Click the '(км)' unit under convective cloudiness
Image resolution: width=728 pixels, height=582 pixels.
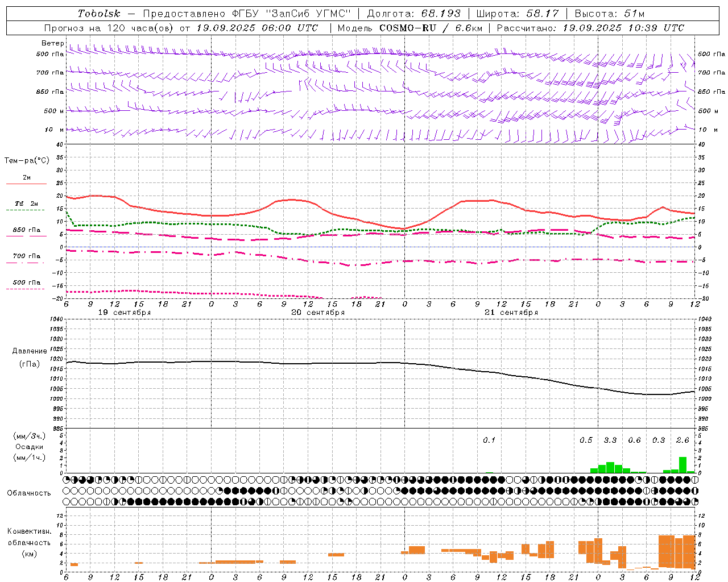[30, 554]
